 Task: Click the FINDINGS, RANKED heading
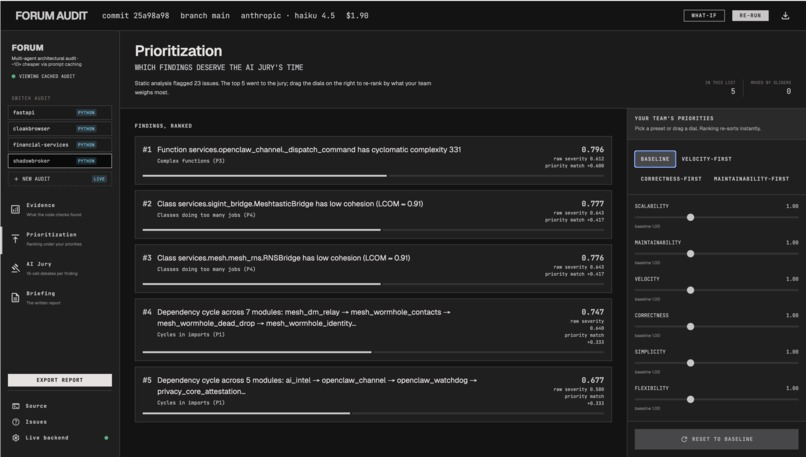tap(163, 126)
